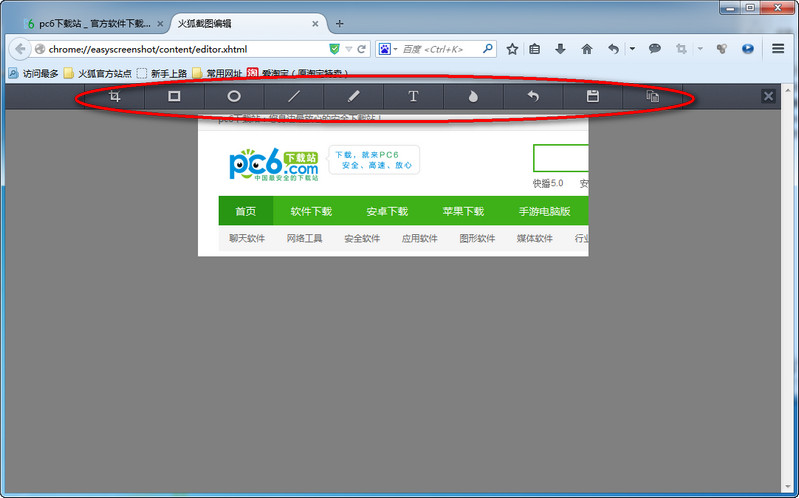Select the crop tool in editor toolbar
Screen dimensions: 799x498
[115, 97]
